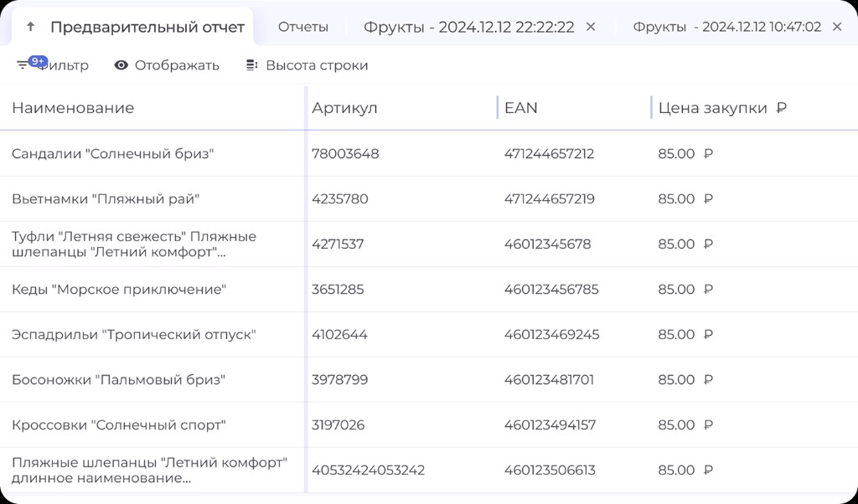Click the up arrow icon beside Предварительный отчет
Viewport: 858px width, 504px height.
[x=31, y=27]
